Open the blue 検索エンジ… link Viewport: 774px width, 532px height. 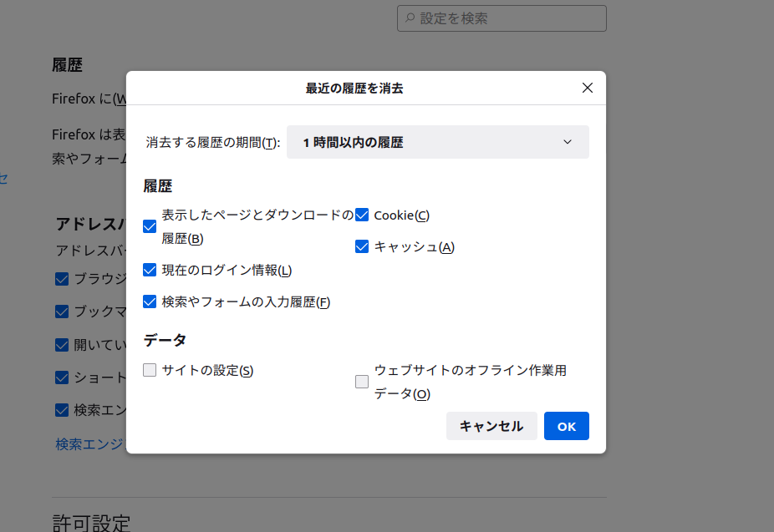pos(89,444)
